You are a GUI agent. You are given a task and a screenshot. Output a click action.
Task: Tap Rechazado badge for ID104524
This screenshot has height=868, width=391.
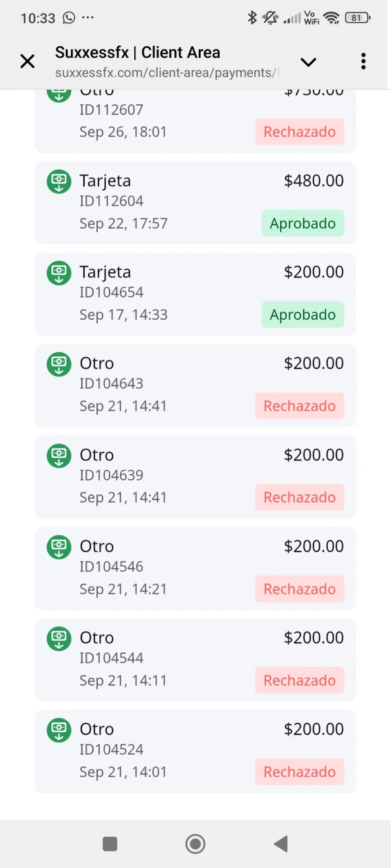(299, 772)
